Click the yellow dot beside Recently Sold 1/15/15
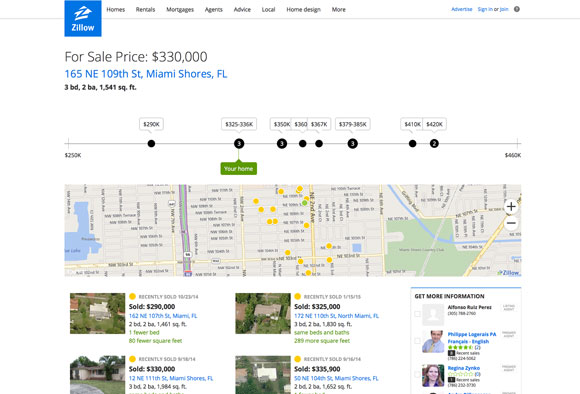The width and height of the screenshot is (580, 394). click(297, 296)
